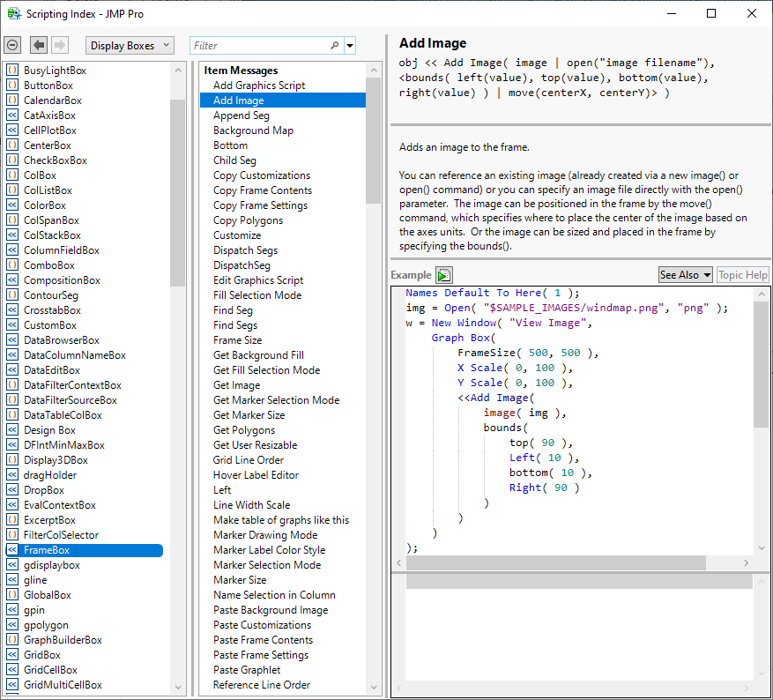This screenshot has height=700, width=773.
Task: Click the Topic Help button
Action: [x=743, y=275]
